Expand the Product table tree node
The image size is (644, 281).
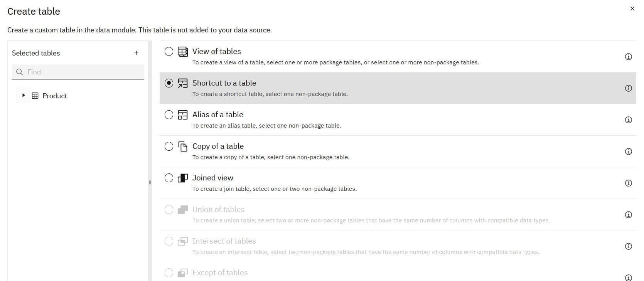pos(24,95)
